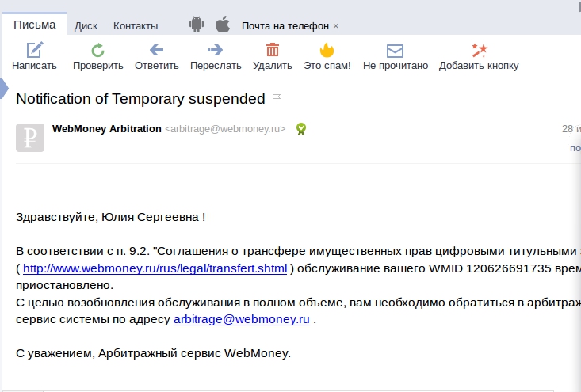This screenshot has width=581, height=392.
Task: Open the webmoney.ru transfert.shtml link
Action: click(x=155, y=268)
